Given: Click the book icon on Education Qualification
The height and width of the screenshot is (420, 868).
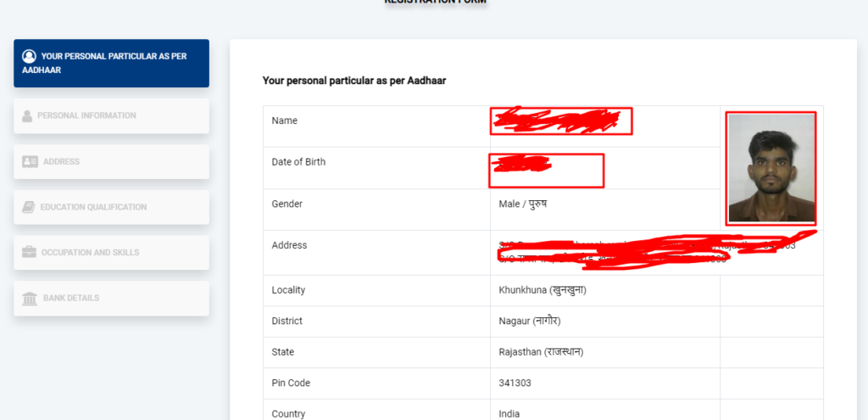Looking at the screenshot, I should pos(28,207).
